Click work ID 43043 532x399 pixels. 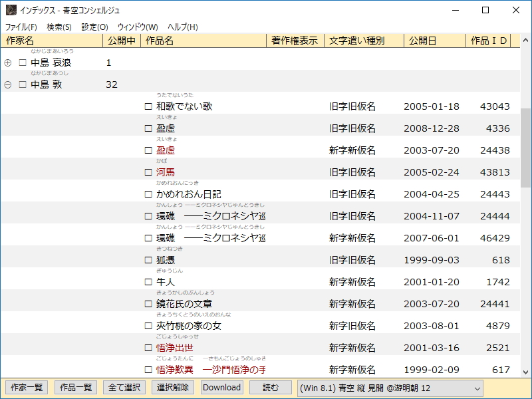tap(495, 106)
